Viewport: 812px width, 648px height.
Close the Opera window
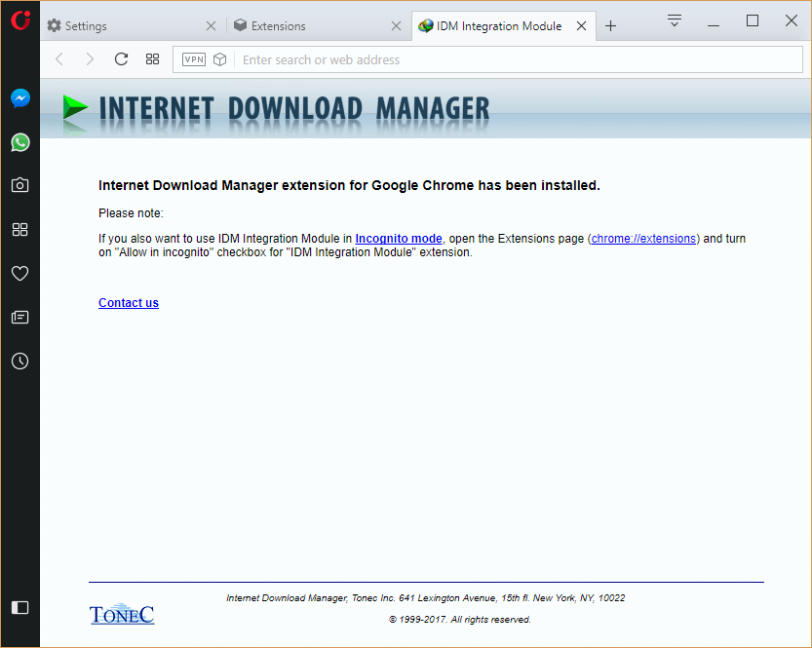[792, 20]
